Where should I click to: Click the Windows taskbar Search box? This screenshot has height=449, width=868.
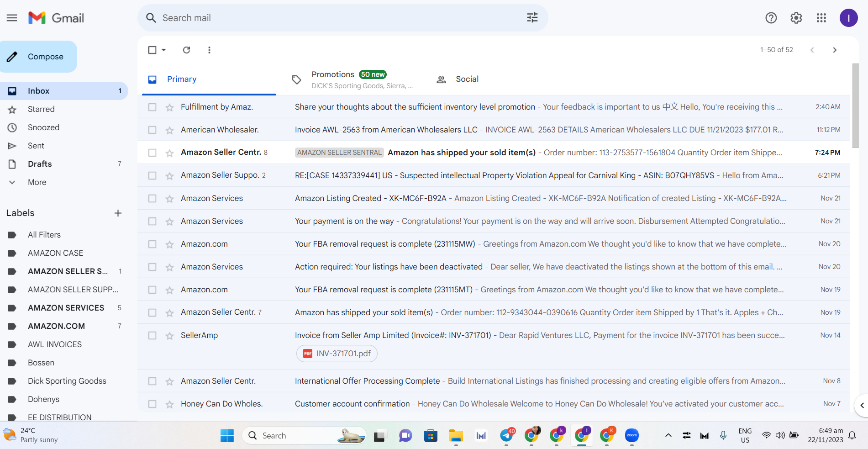[304, 436]
